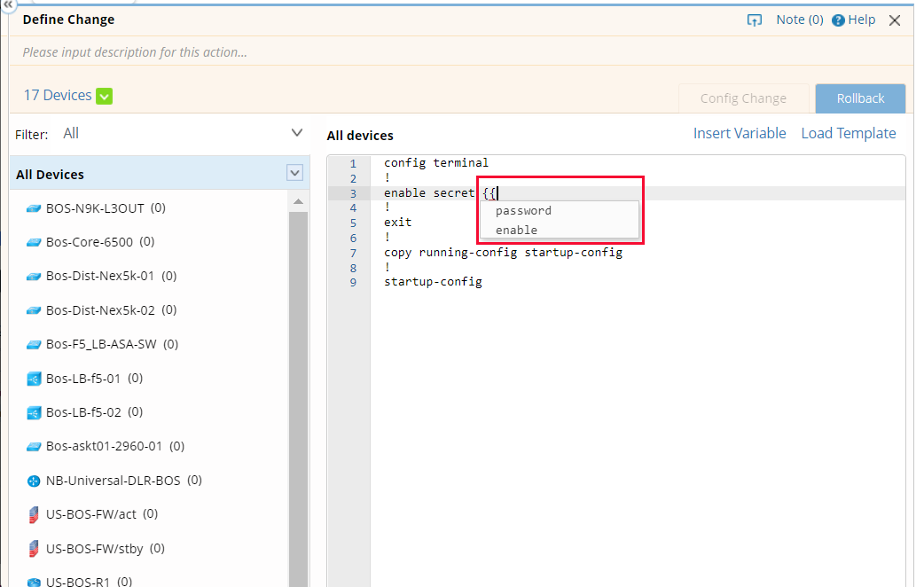924x587 pixels.
Task: Collapse panel using double-chevron icon at top-left
Action: click(x=7, y=4)
